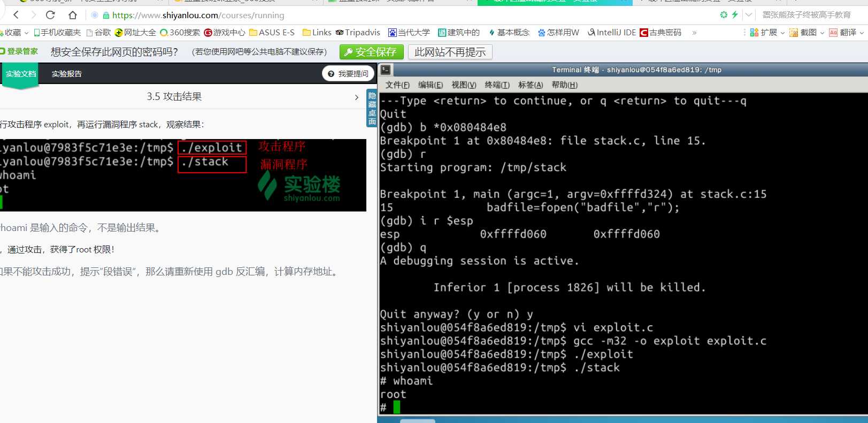Open the IntelliJ IDE bookmark
The width and height of the screenshot is (868, 423).
tap(612, 33)
